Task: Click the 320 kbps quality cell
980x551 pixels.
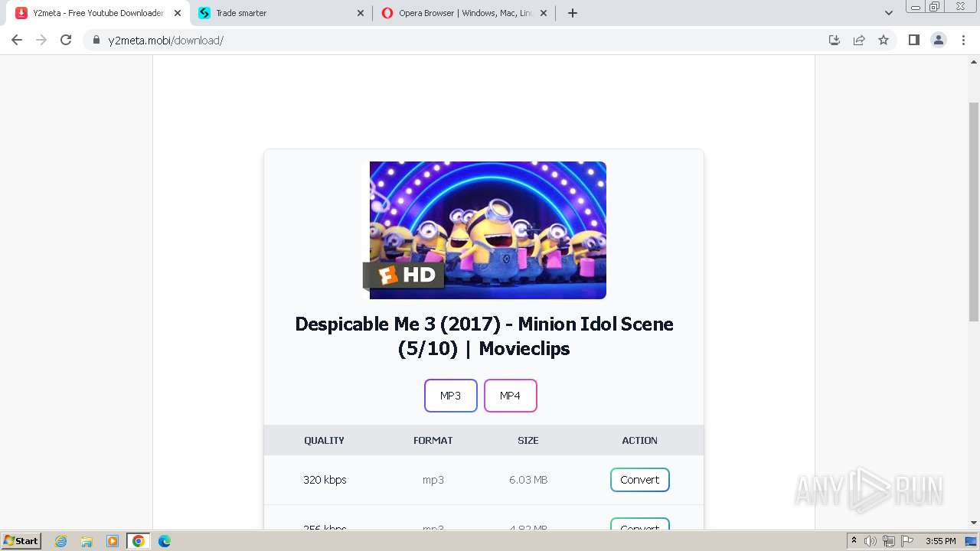Action: [325, 480]
